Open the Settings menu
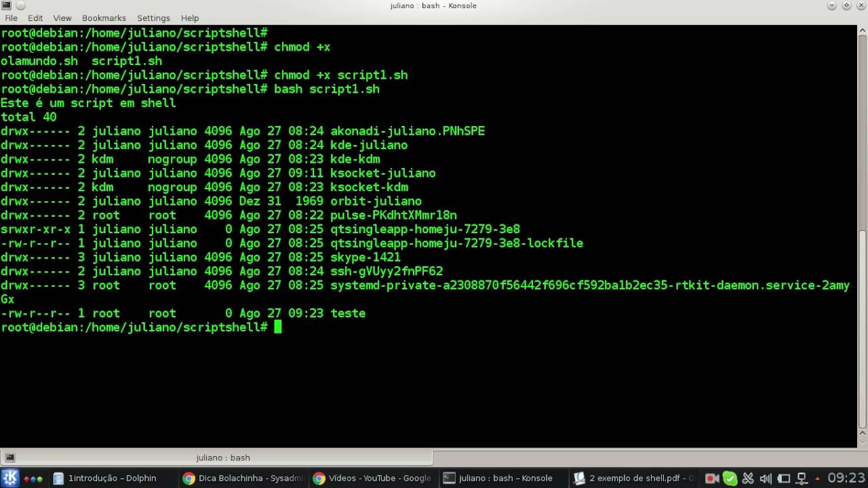Image resolution: width=868 pixels, height=488 pixels. (x=153, y=18)
